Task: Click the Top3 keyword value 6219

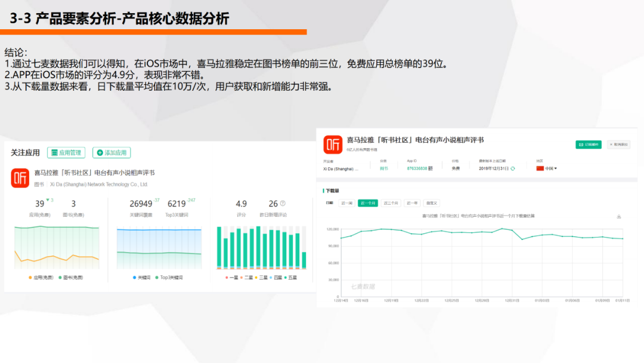Action: coord(177,204)
